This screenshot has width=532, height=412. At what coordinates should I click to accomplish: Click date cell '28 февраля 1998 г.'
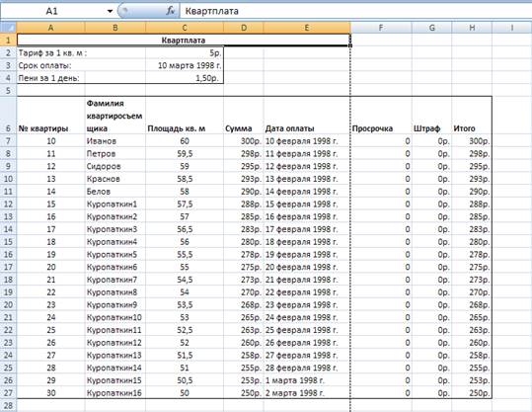307,368
